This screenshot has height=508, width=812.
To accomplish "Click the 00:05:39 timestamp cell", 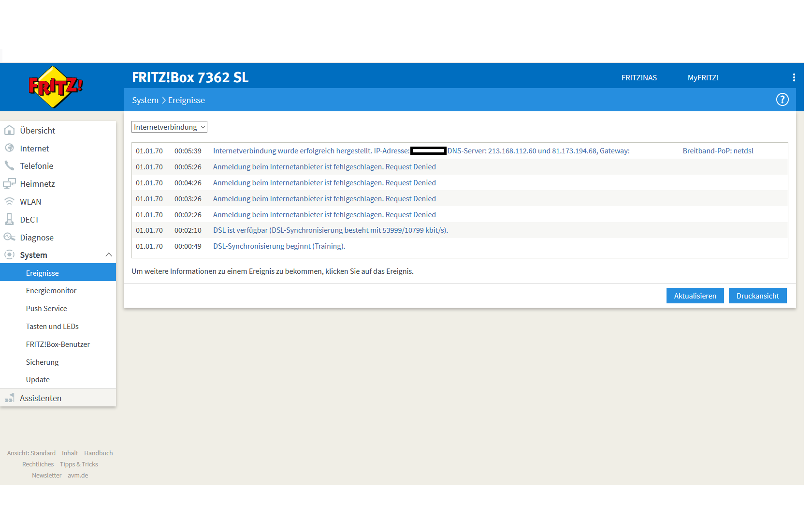I will (188, 151).
